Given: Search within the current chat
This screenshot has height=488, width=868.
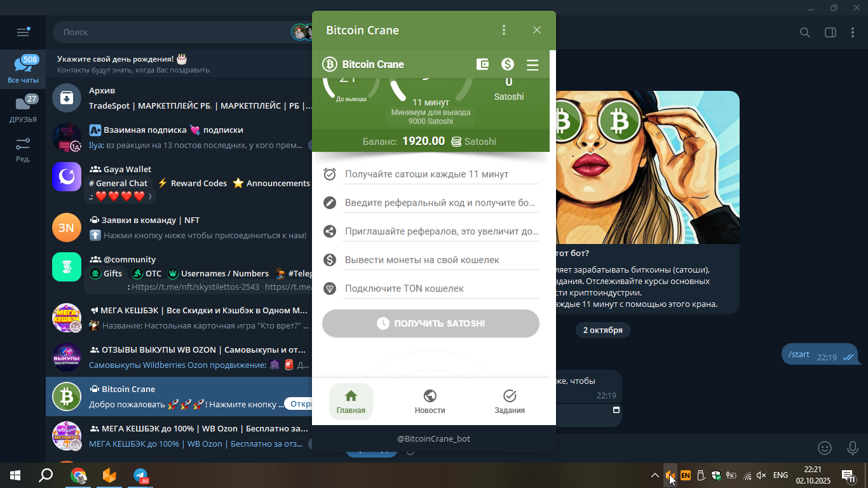Looking at the screenshot, I should pyautogui.click(x=804, y=32).
